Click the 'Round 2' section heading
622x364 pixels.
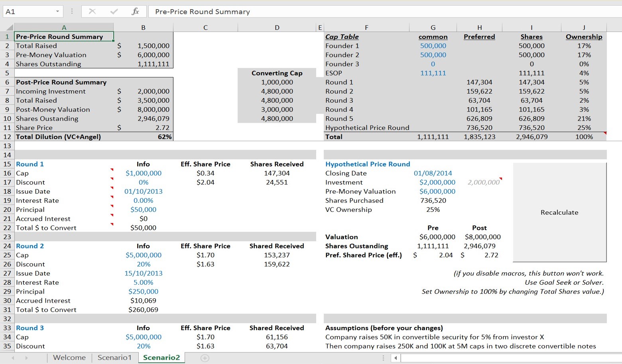click(x=30, y=246)
